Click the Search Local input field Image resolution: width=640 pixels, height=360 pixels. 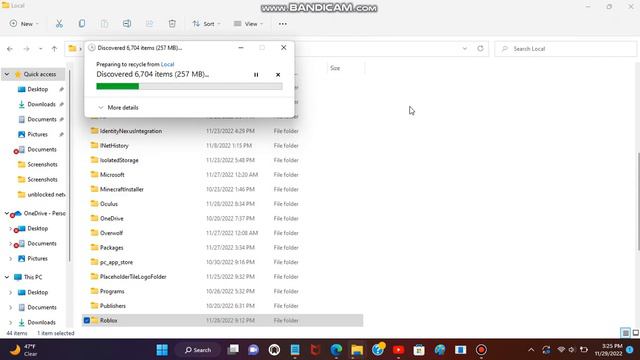(565, 49)
